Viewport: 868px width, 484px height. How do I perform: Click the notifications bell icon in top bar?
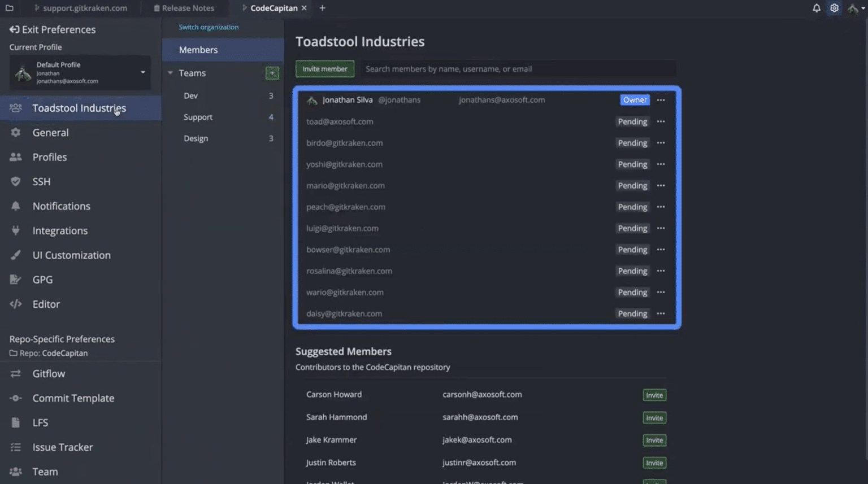click(x=817, y=8)
